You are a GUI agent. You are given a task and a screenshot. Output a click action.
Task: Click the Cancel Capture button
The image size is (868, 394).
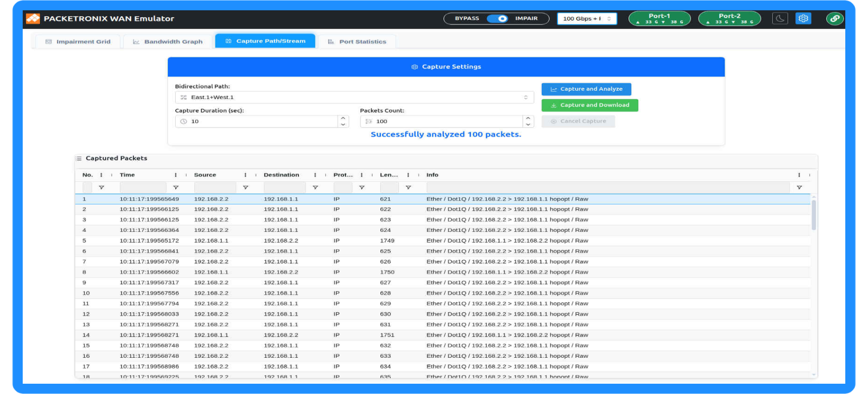tap(578, 121)
